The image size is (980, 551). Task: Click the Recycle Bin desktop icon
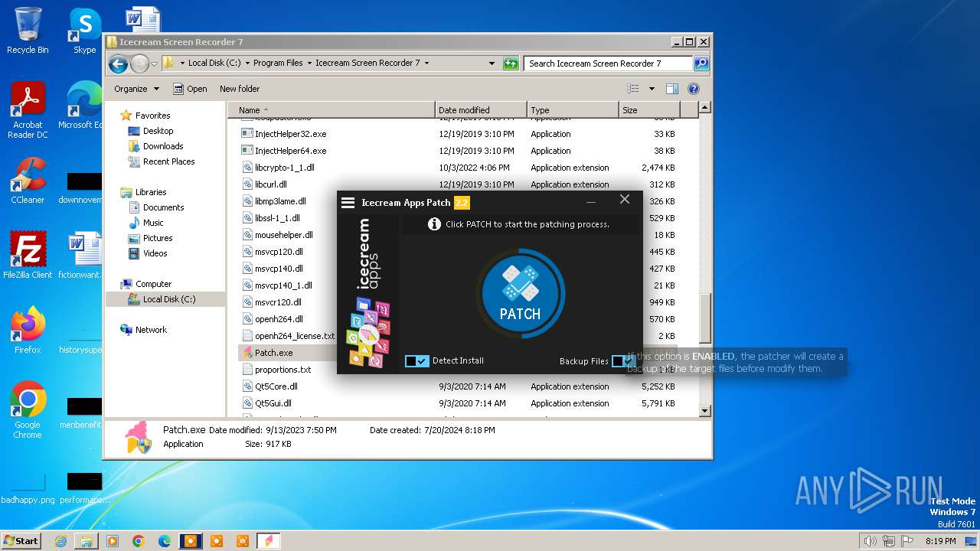coord(28,31)
